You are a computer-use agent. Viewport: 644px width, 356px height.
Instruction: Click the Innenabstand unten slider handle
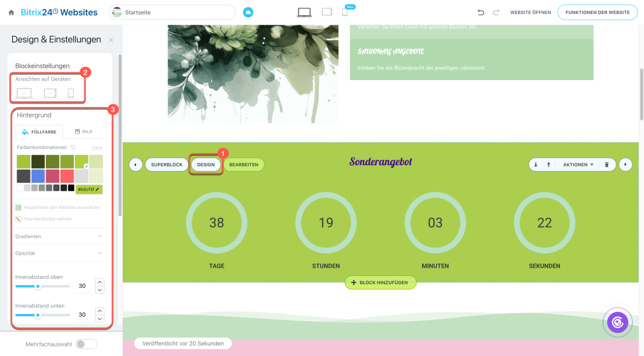38,315
